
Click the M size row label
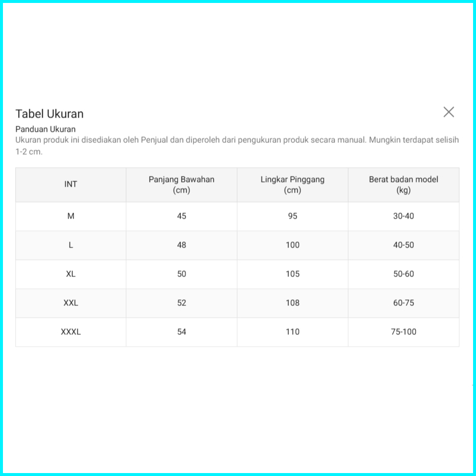pos(71,216)
